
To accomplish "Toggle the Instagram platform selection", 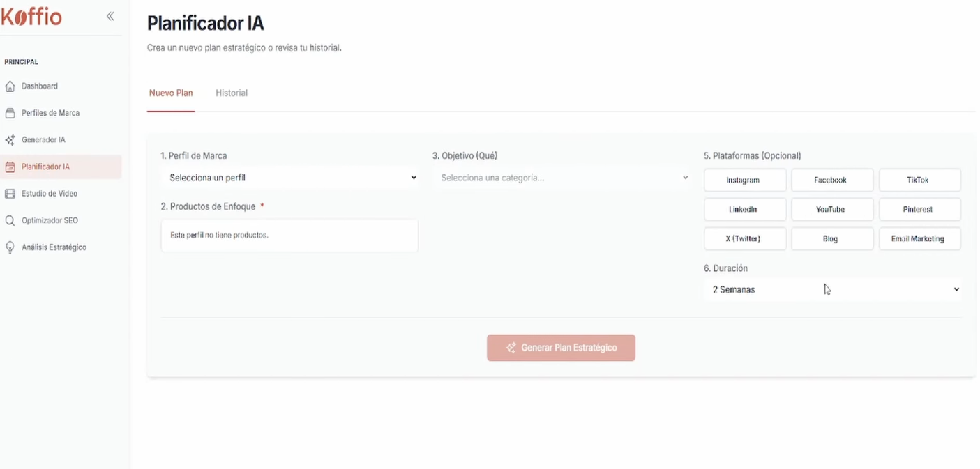I will click(x=745, y=180).
